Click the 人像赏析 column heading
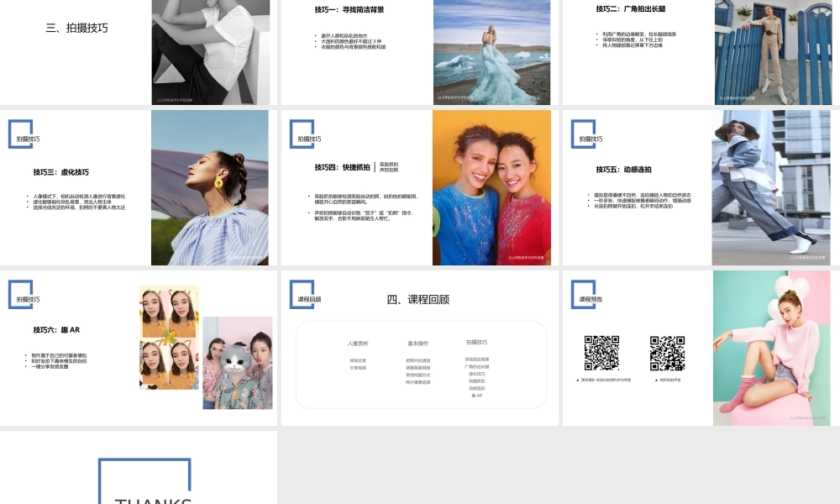The image size is (840, 504). (358, 343)
